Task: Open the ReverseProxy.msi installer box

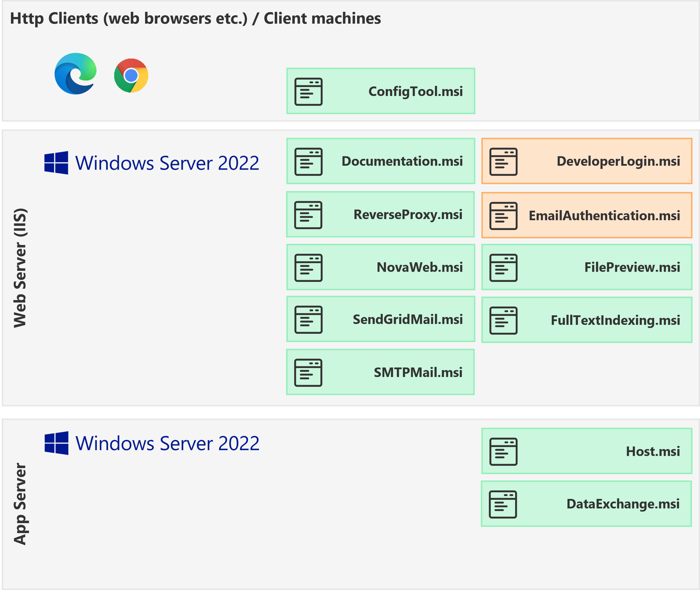Action: click(x=380, y=214)
